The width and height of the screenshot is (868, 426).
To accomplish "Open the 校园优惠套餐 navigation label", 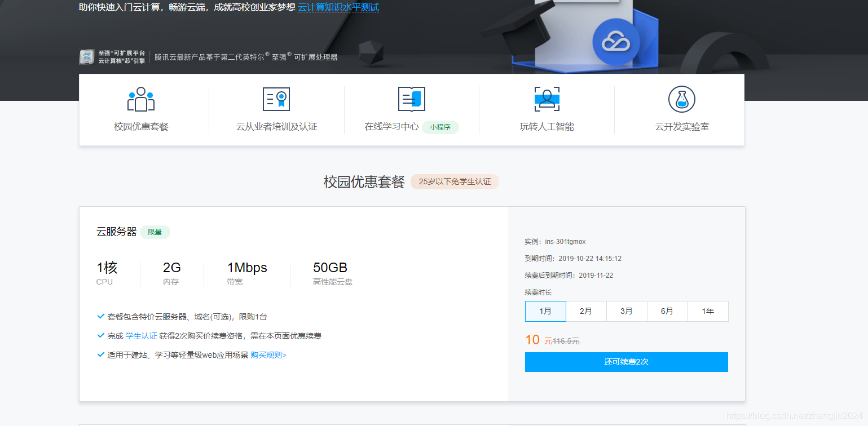I will [x=141, y=127].
